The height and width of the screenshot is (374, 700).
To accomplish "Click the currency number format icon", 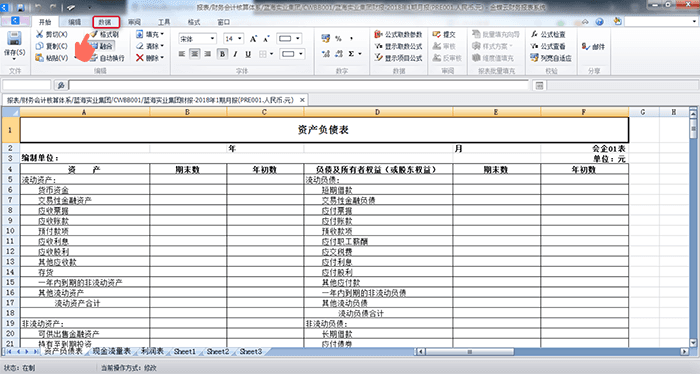I will point(325,39).
